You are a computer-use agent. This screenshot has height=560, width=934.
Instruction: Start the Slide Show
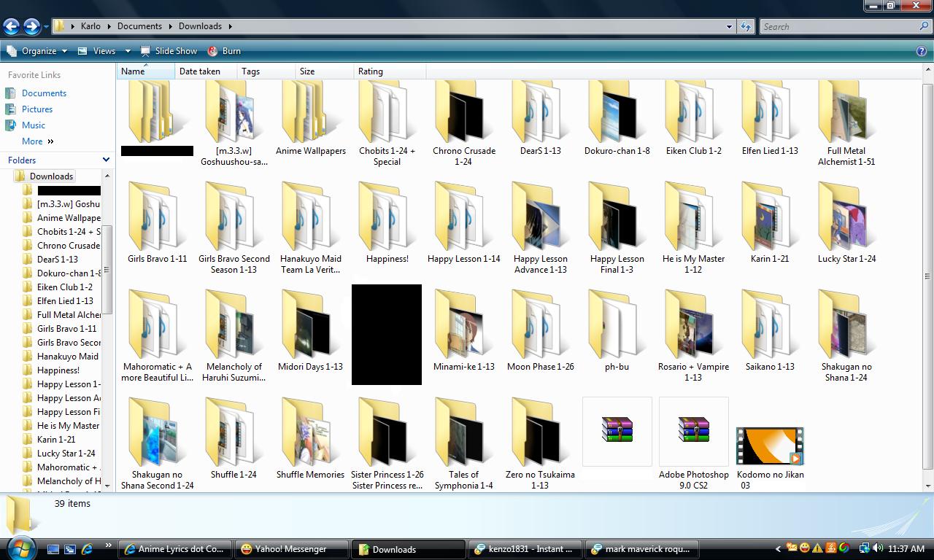coord(169,51)
